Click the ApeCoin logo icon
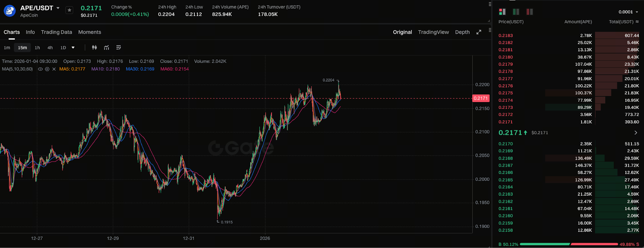Image resolution: width=644 pixels, height=248 pixels. (10, 11)
